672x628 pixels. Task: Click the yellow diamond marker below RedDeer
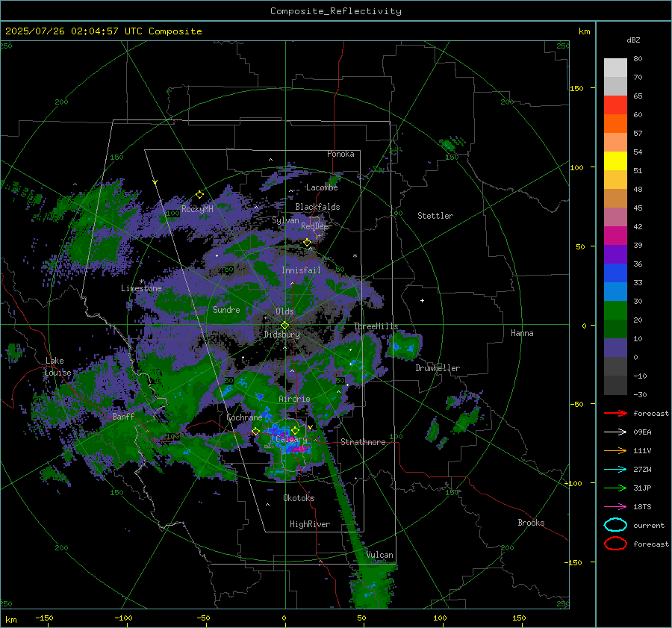308,243
